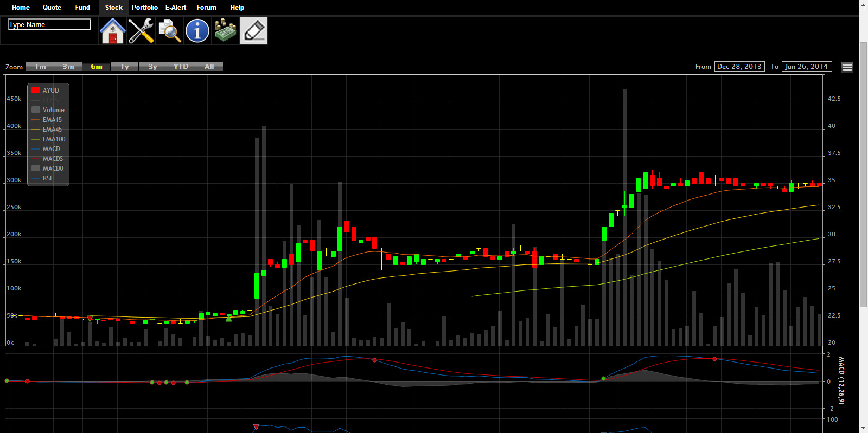
Task: Select the 6m zoom range
Action: pyautogui.click(x=97, y=67)
